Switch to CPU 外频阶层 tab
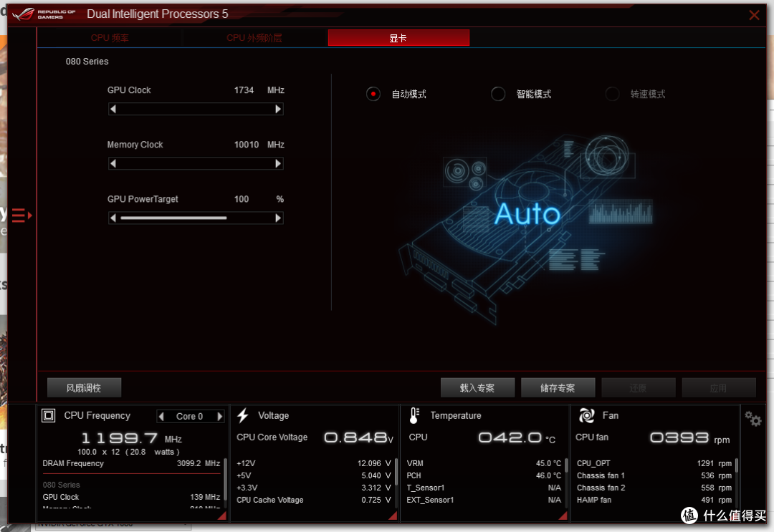The width and height of the screenshot is (774, 532). coord(254,38)
